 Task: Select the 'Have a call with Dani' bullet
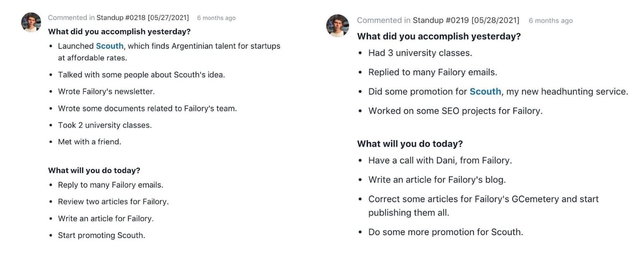click(440, 160)
